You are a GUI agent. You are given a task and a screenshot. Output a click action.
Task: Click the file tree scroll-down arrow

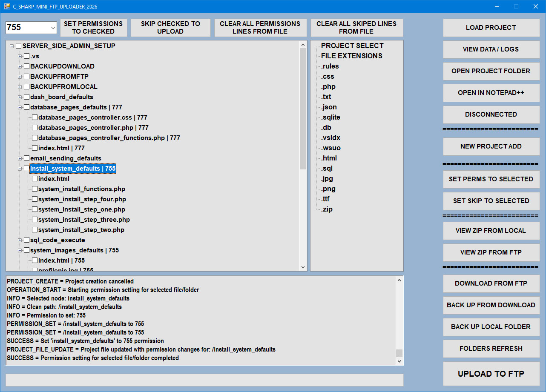coord(303,267)
